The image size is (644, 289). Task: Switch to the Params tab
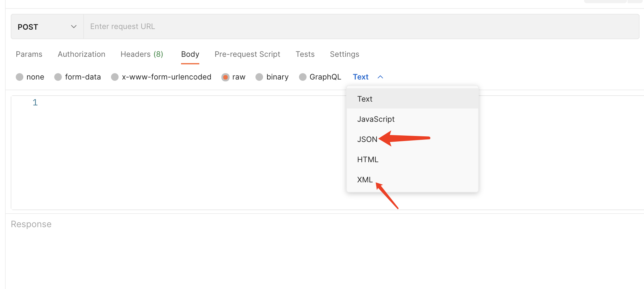click(x=29, y=54)
